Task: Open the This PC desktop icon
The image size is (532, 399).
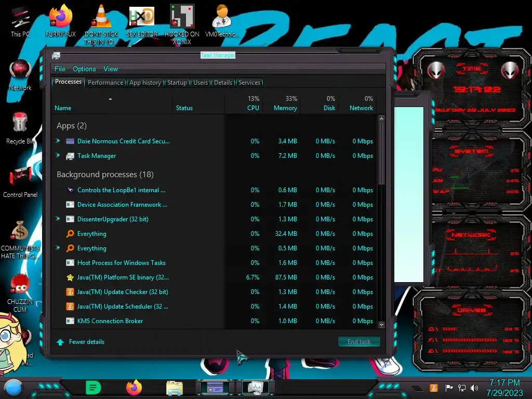Action: [20, 22]
